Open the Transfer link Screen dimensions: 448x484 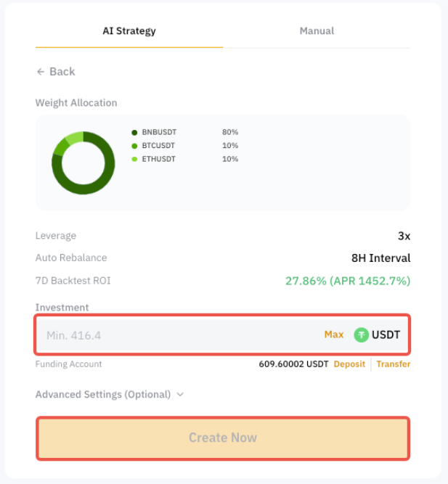pyautogui.click(x=393, y=364)
